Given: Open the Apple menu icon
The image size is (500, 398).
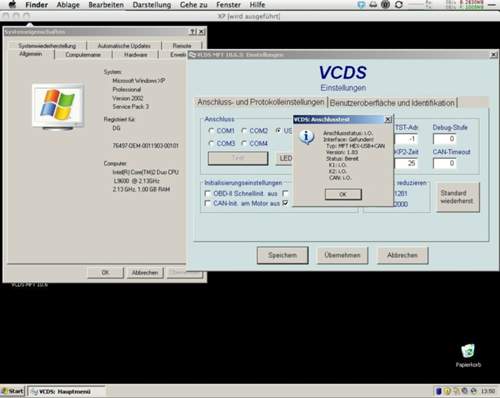Looking at the screenshot, I should coord(13,4).
